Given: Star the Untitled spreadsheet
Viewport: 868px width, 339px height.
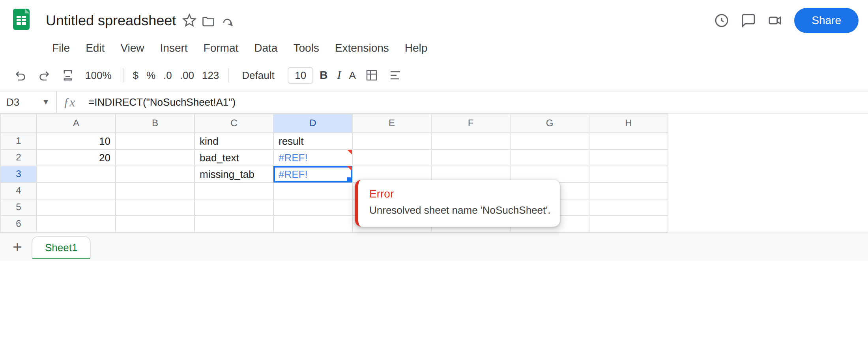Looking at the screenshot, I should 189,20.
